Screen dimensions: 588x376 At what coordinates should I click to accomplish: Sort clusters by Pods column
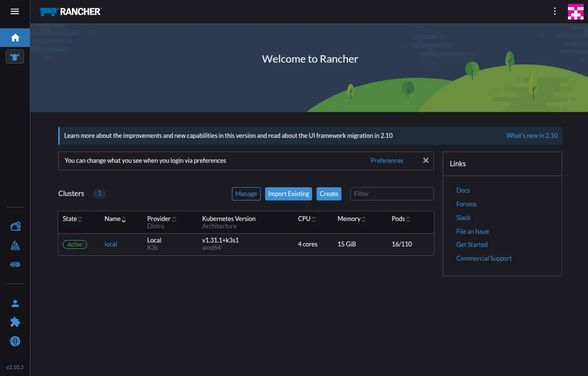pos(401,219)
